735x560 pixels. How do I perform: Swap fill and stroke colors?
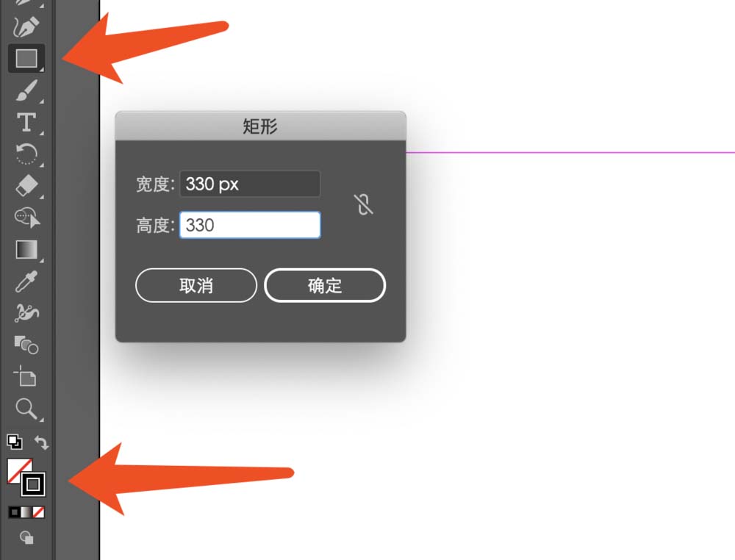click(x=41, y=442)
